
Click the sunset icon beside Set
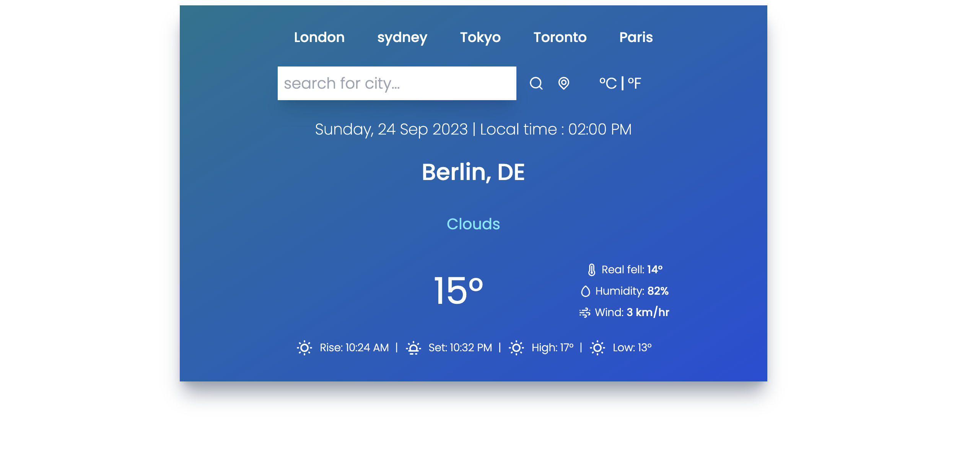[x=413, y=348]
